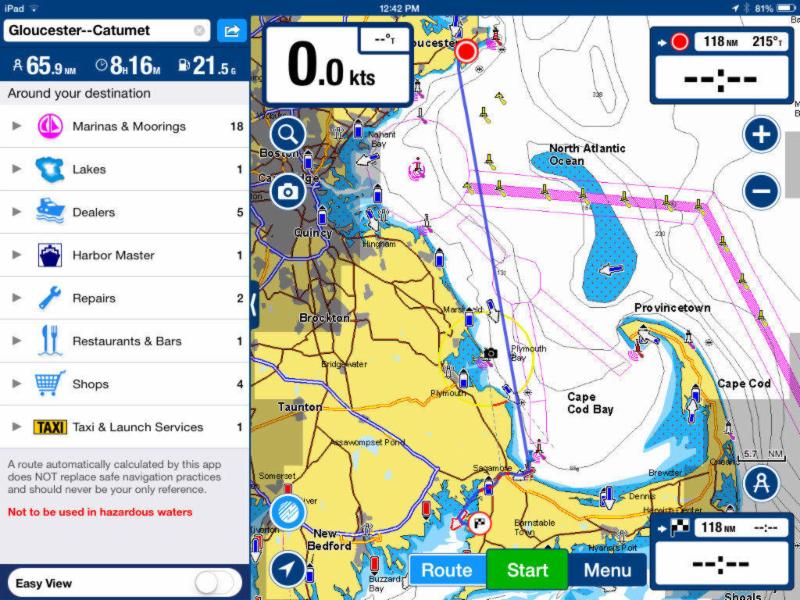Open the Route button
This screenshot has width=800, height=600.
tap(447, 570)
